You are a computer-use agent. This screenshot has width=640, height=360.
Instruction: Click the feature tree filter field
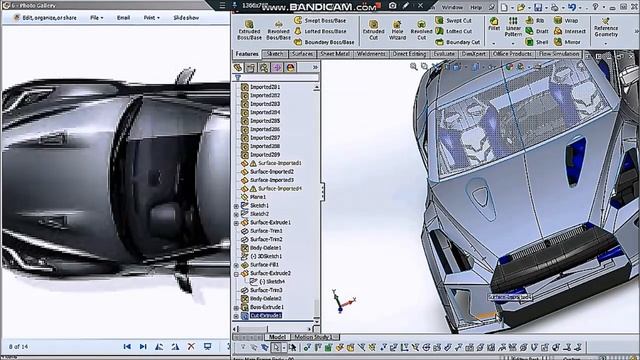[x=276, y=78]
